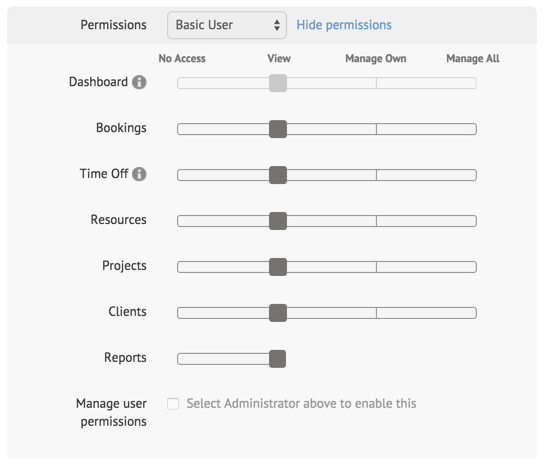This screenshot has height=466, width=546.
Task: Click the Resources slider handle
Action: [x=278, y=221]
